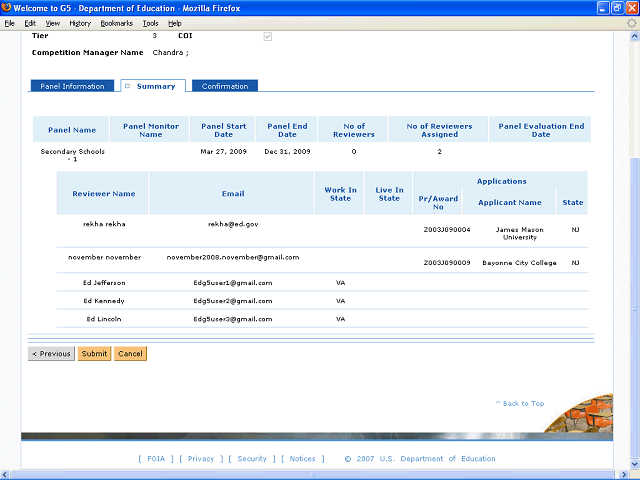
Task: Click the Cancel button
Action: (x=130, y=353)
